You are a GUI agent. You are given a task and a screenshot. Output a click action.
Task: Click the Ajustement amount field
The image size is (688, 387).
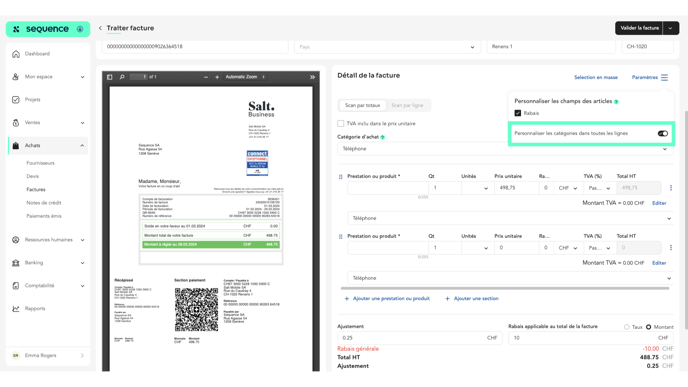click(x=419, y=338)
